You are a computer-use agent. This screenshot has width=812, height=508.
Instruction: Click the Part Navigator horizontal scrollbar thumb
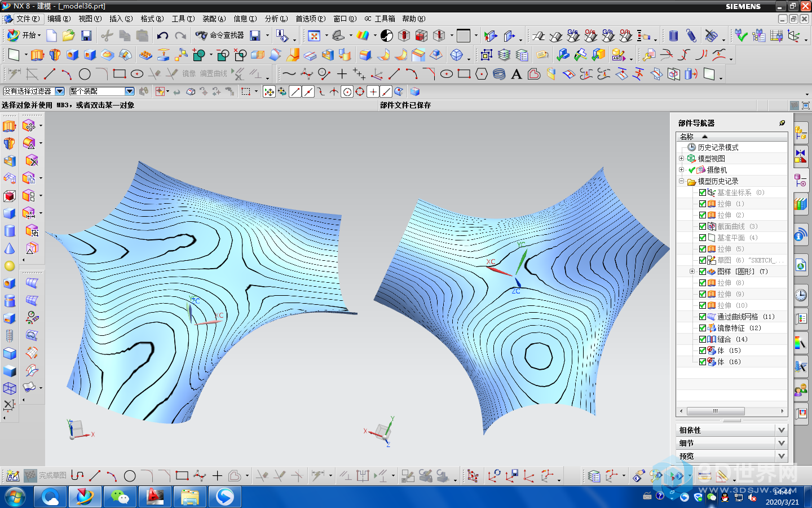[716, 411]
